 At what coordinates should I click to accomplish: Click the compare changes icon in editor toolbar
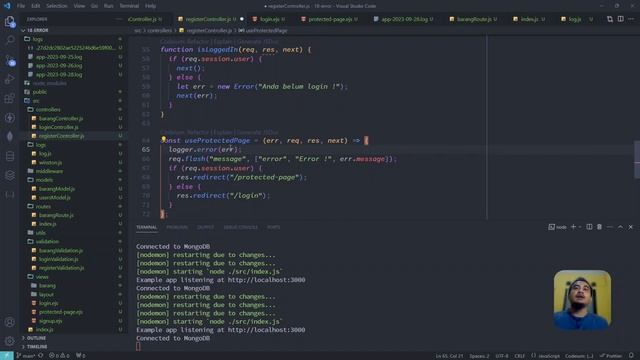tap(610, 19)
